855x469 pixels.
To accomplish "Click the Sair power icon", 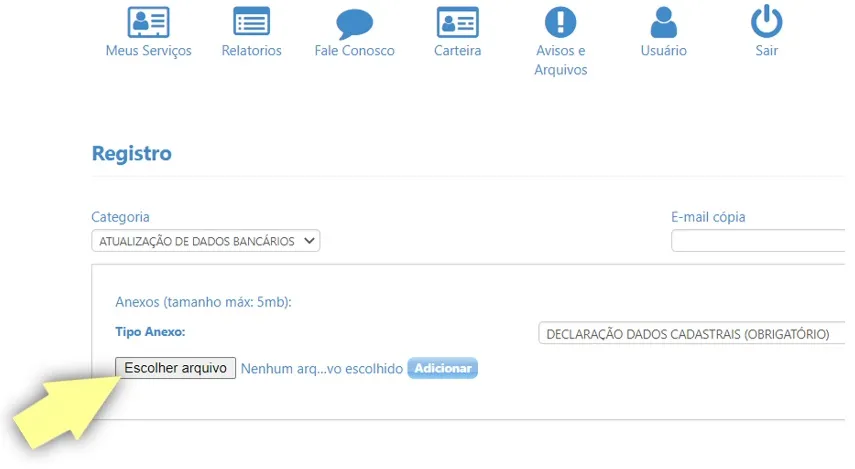I will 766,22.
